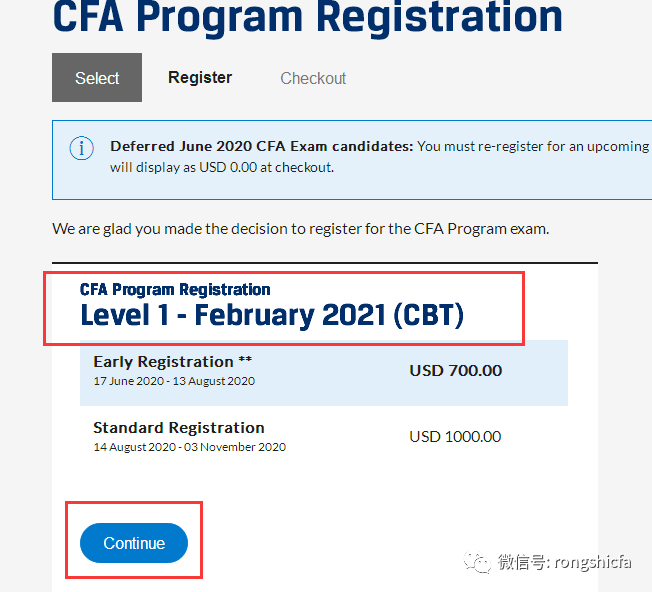Image resolution: width=652 pixels, height=592 pixels.
Task: Select the Early Registration option
Action: tap(163, 362)
